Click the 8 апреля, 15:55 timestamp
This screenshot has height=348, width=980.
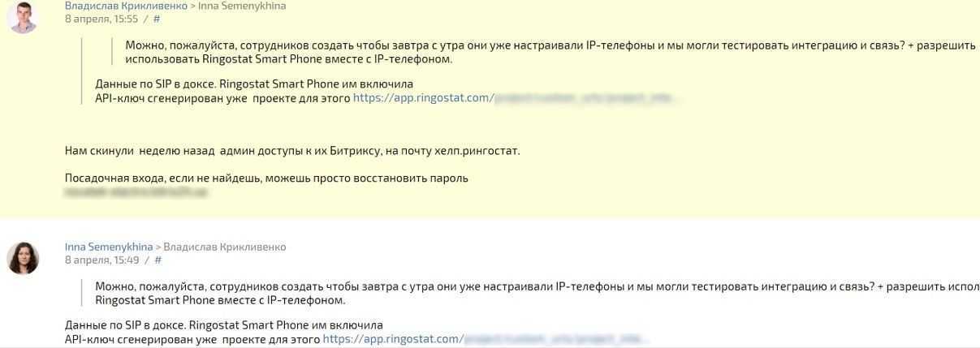coord(101,19)
